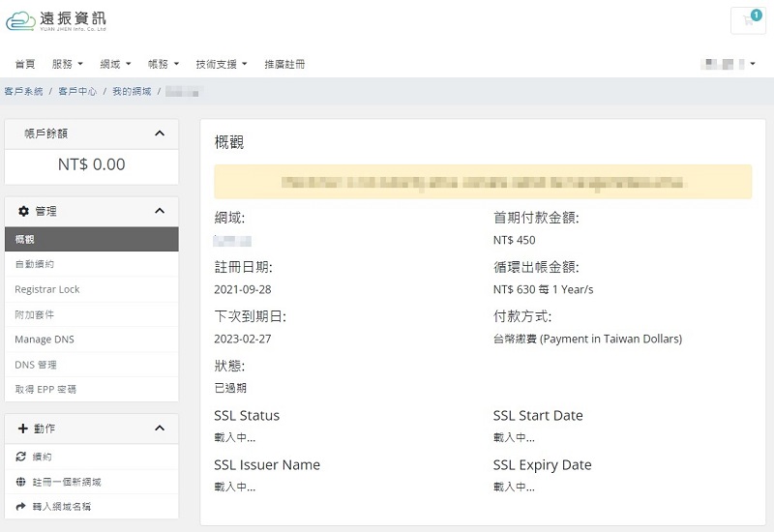Viewport: 774px width, 532px height.
Task: Go to 首頁 in navigation bar
Action: tap(25, 64)
